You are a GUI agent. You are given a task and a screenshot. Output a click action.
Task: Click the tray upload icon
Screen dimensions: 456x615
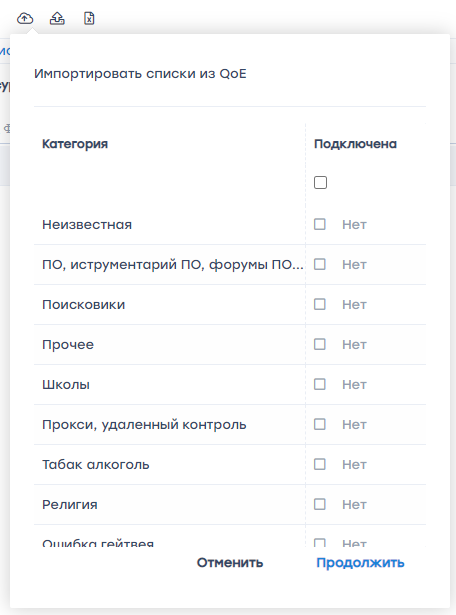[57, 18]
